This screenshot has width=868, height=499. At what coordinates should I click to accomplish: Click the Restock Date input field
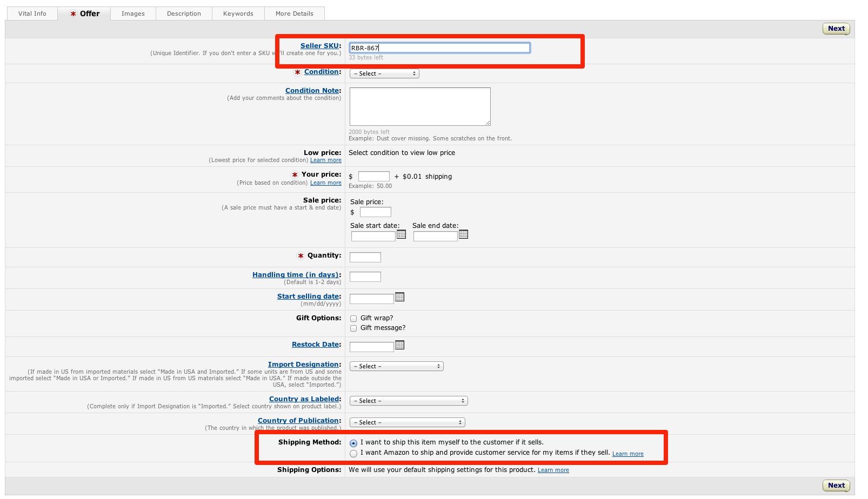[x=372, y=347]
